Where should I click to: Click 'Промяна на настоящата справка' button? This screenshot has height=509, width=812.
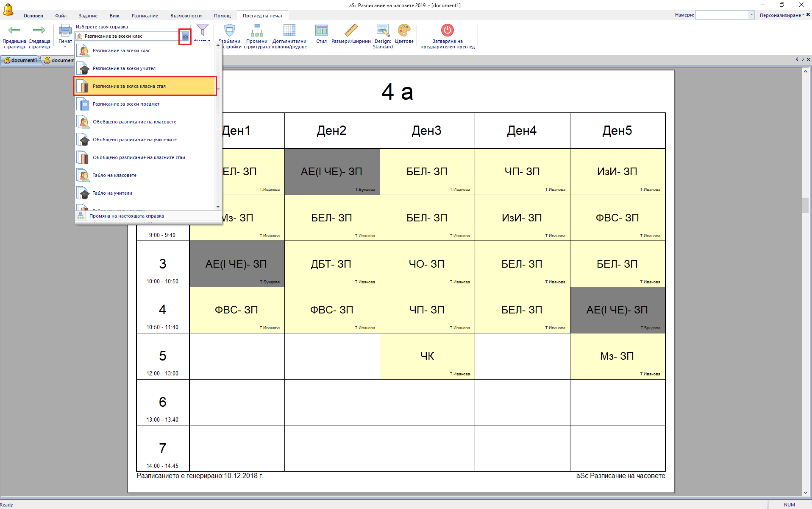coord(126,216)
